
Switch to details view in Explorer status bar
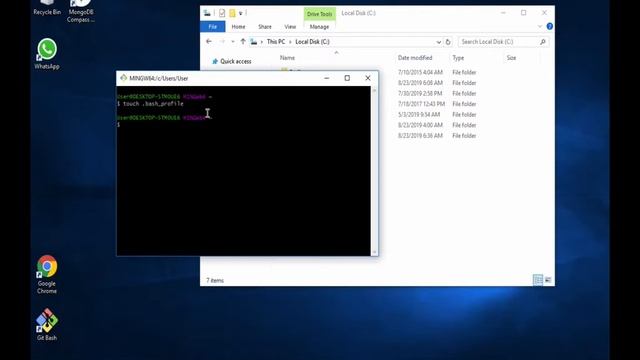[x=538, y=280]
